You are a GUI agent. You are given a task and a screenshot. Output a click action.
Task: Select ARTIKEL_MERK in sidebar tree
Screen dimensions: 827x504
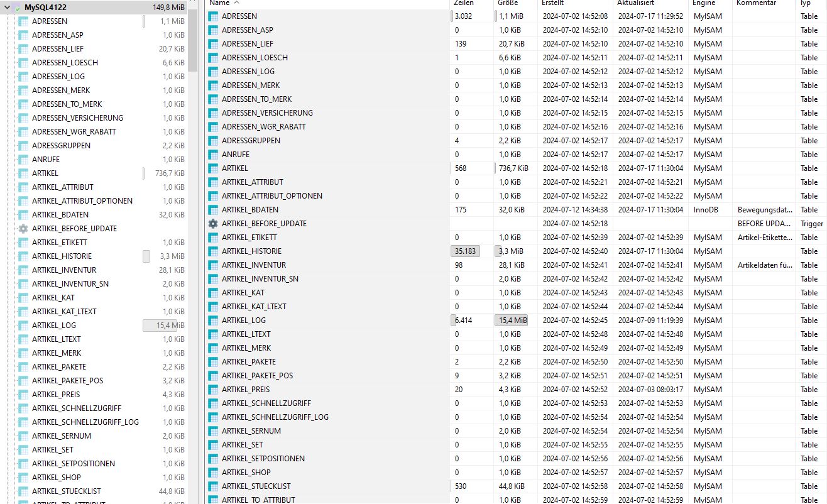pos(57,353)
